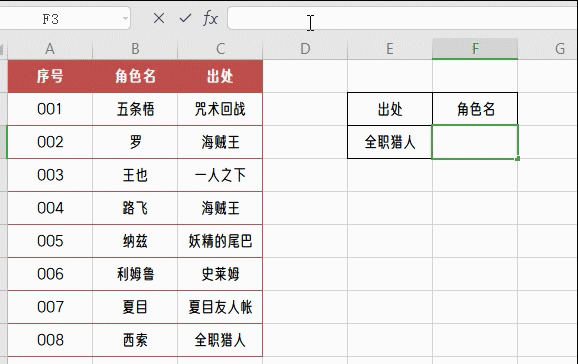This screenshot has width=578, height=364.
Task: Select cell containing 005
Action: [50, 241]
